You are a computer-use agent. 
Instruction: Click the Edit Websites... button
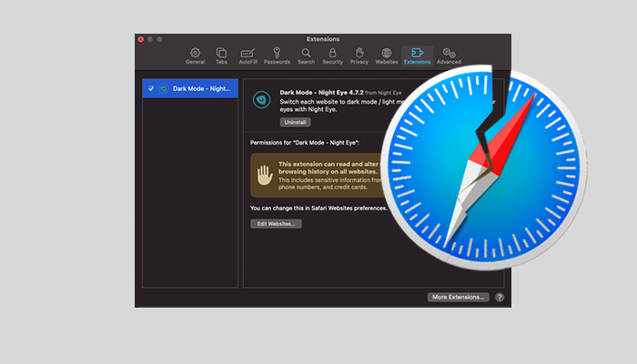tap(277, 224)
